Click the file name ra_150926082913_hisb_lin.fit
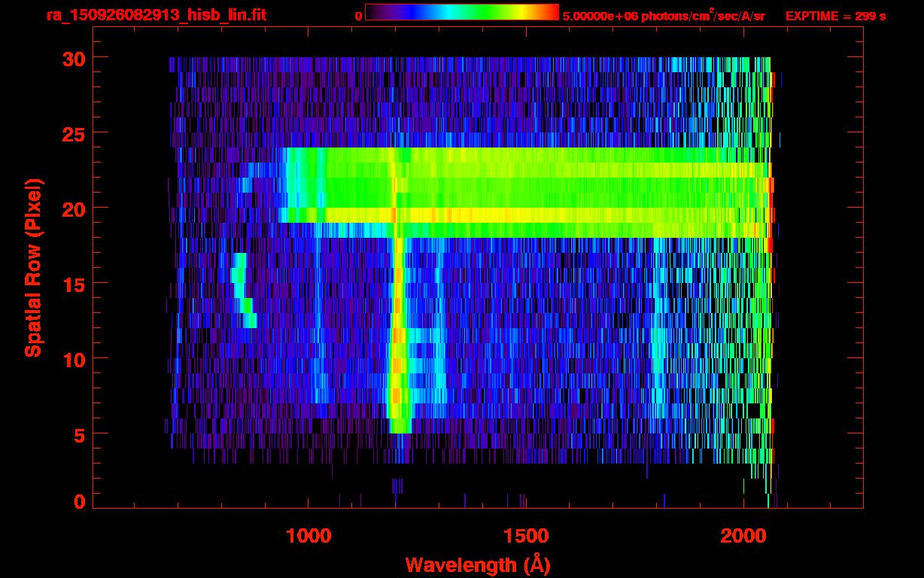This screenshot has width=924, height=578. [156, 15]
